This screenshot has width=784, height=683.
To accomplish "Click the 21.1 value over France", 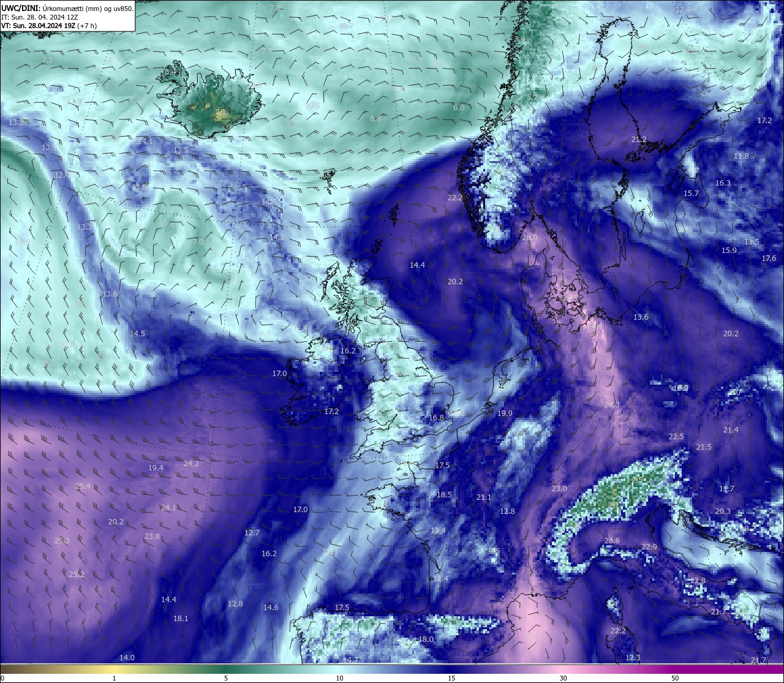I will (484, 497).
